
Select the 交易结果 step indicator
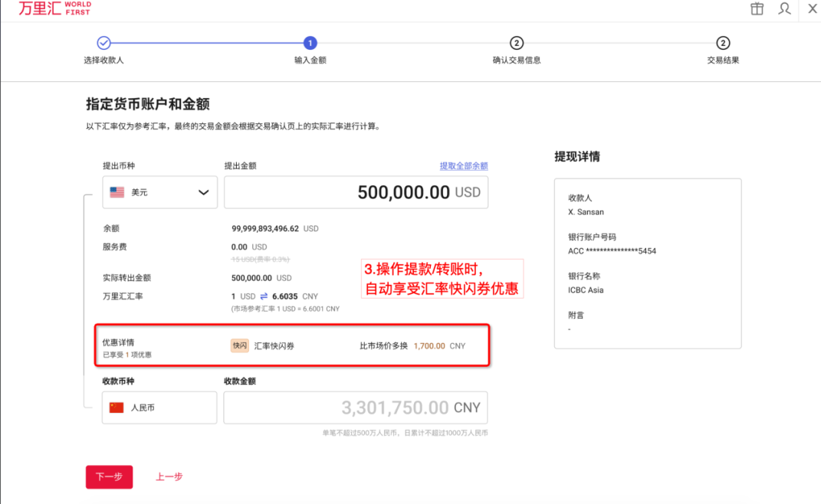pyautogui.click(x=723, y=44)
